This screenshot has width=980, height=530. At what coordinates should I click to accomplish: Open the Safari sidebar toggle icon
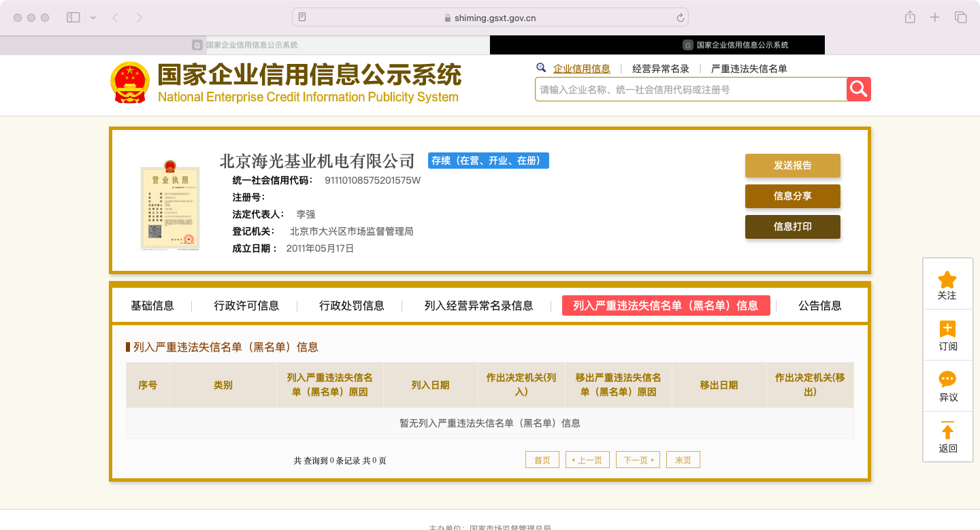pyautogui.click(x=73, y=18)
